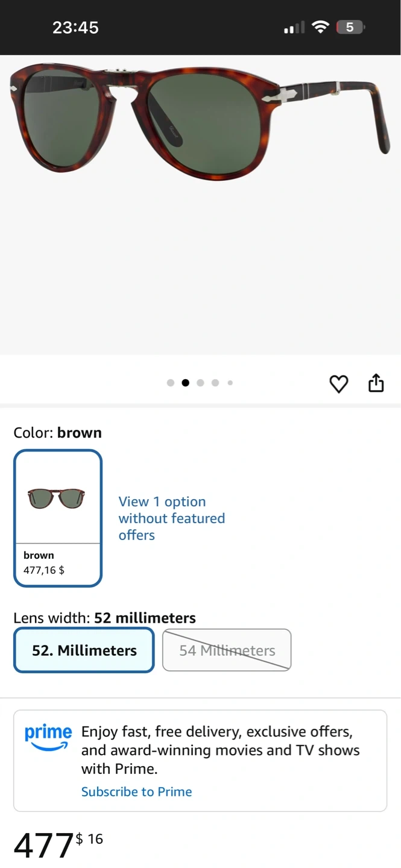Choose the brown color swatch
401x868 pixels.
pyautogui.click(x=58, y=518)
